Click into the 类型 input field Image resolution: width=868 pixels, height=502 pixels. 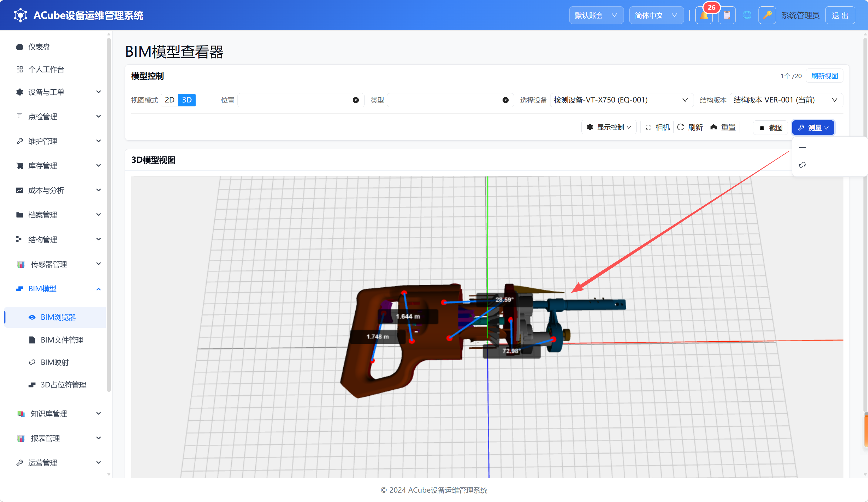(x=450, y=100)
